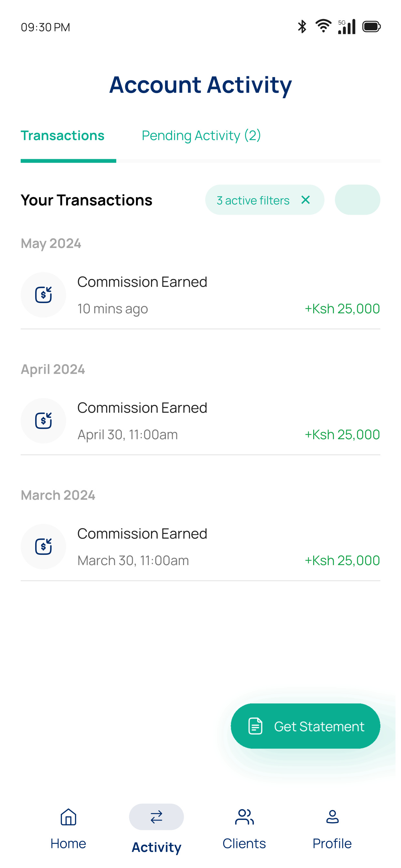401x868 pixels.
Task: Tap the March 2024 commission transaction icon
Action: click(43, 547)
